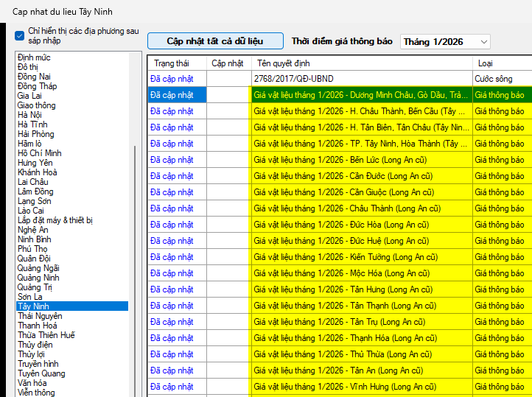The height and width of the screenshot is (397, 532).
Task: Click the "Cập nhật tất cả dữ liệu" button
Action: pos(215,41)
